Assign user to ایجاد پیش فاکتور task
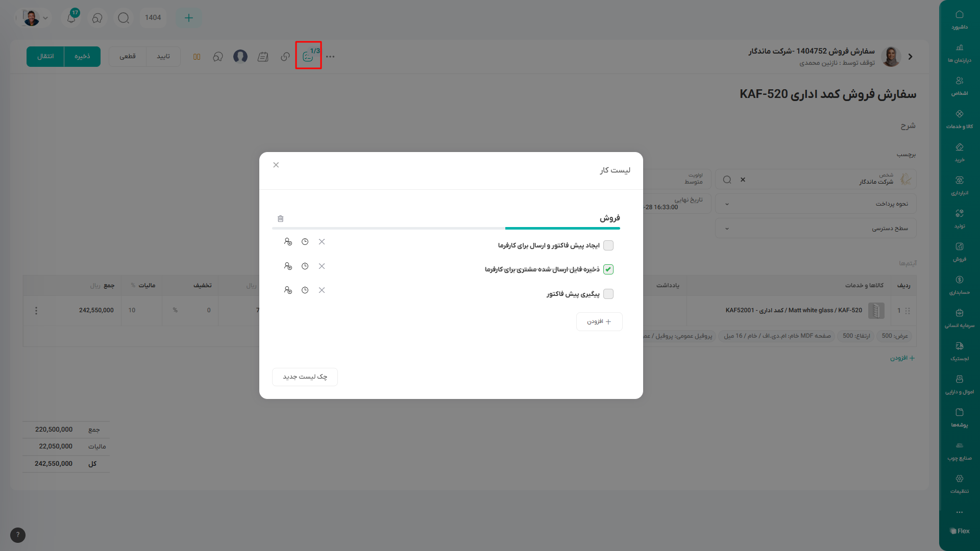 [288, 242]
